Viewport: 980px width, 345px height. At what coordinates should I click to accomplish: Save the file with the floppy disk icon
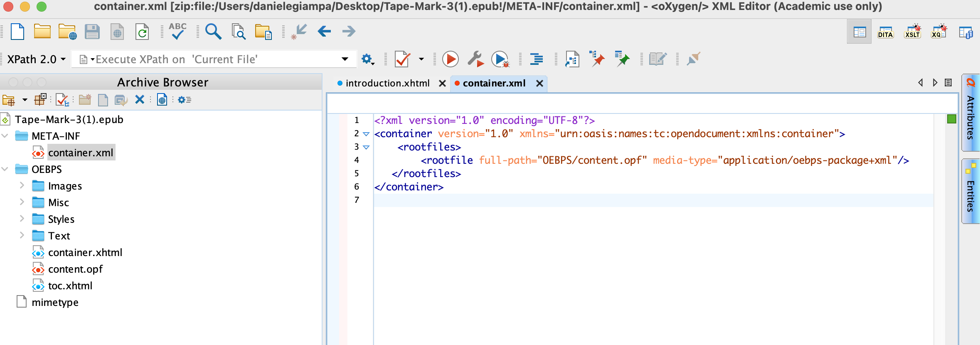pyautogui.click(x=92, y=32)
